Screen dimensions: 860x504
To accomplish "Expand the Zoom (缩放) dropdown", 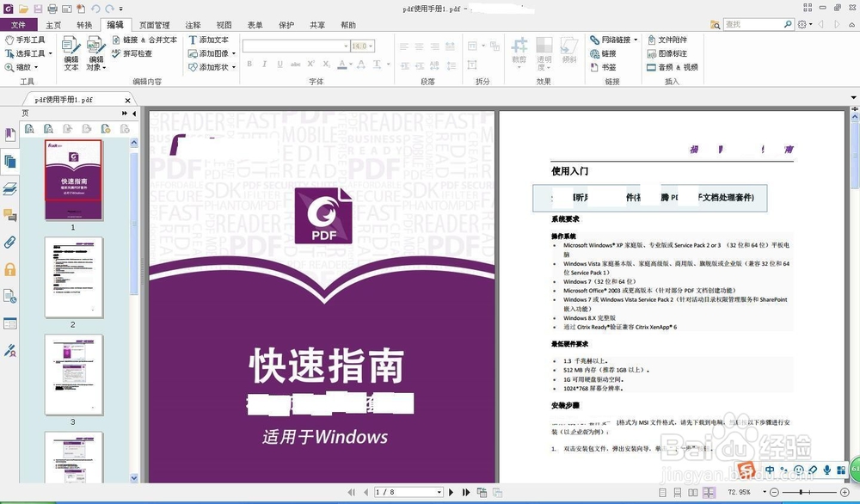I will pos(36,67).
